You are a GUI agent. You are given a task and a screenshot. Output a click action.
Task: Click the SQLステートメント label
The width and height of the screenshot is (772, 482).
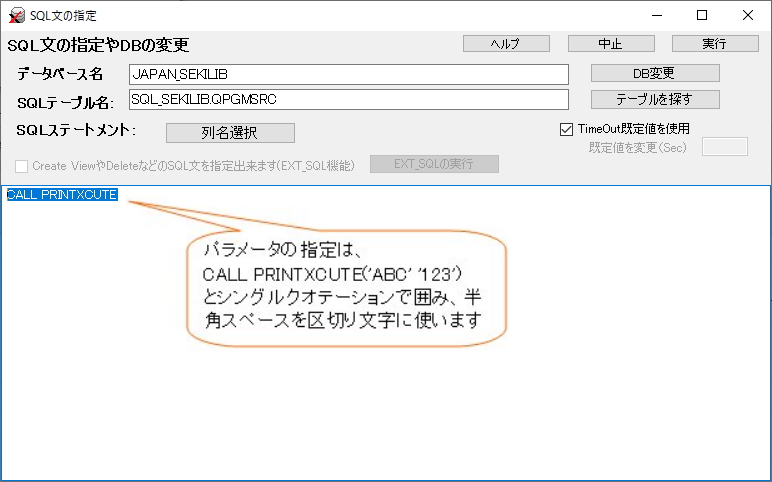[76, 130]
